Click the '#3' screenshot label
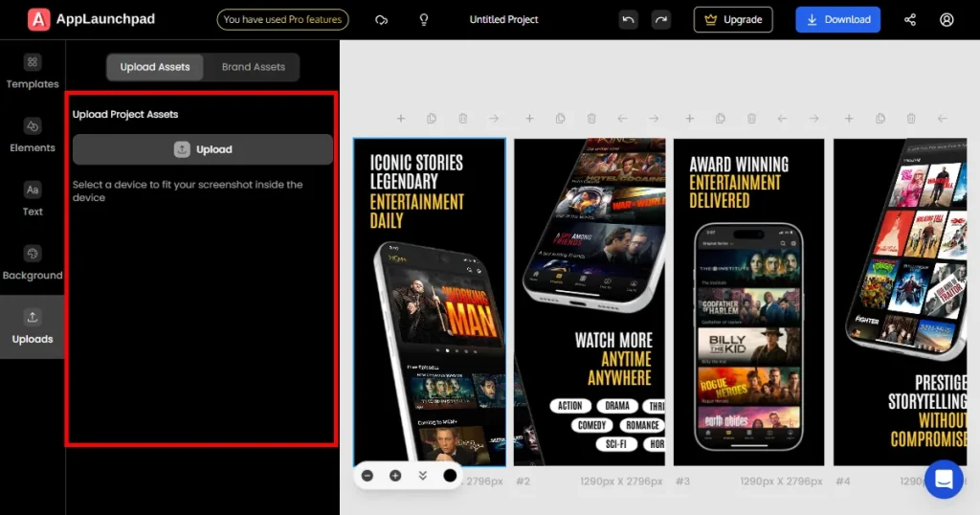 click(x=682, y=481)
